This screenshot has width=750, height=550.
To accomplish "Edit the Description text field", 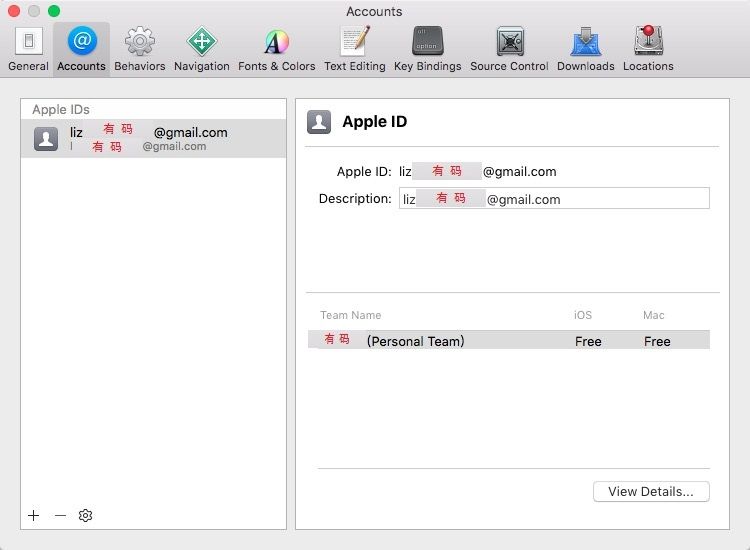I will [x=554, y=198].
